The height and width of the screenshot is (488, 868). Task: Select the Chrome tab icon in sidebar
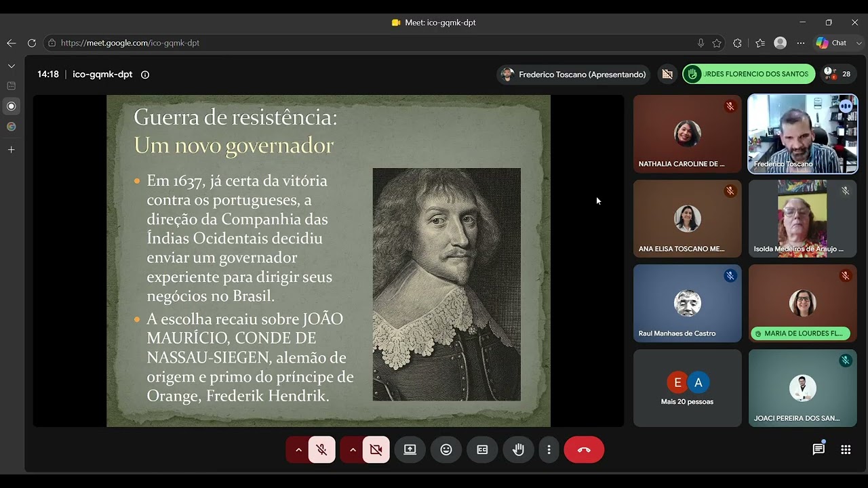(x=11, y=127)
